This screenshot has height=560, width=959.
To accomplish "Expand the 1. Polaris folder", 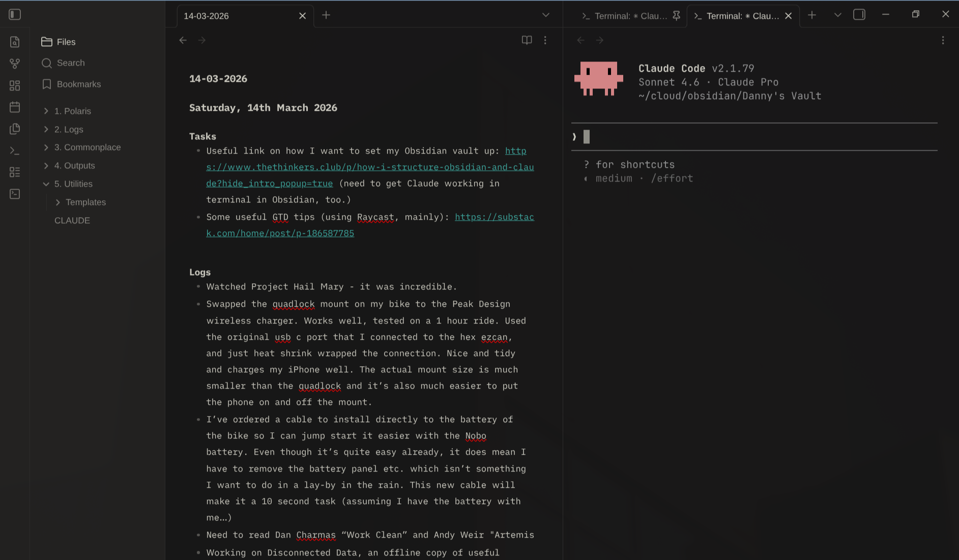I will coord(46,111).
